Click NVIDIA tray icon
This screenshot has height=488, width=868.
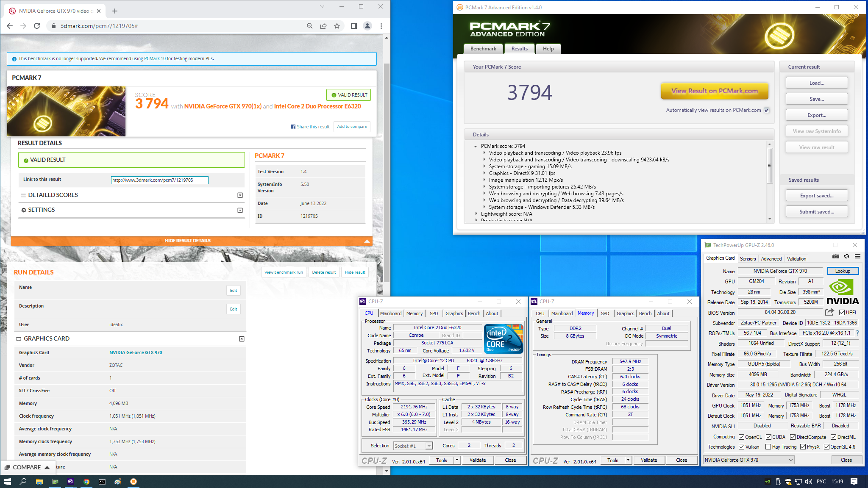click(768, 482)
